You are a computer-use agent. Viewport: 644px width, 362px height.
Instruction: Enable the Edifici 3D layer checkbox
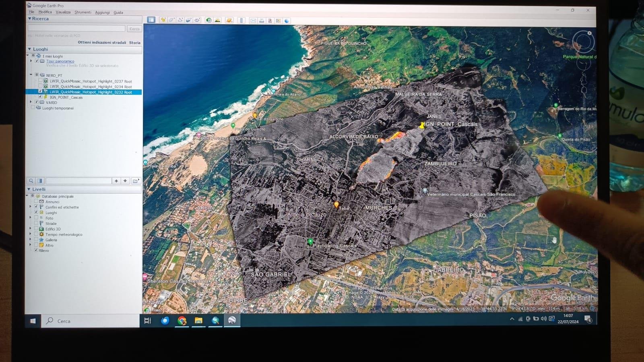coord(36,229)
